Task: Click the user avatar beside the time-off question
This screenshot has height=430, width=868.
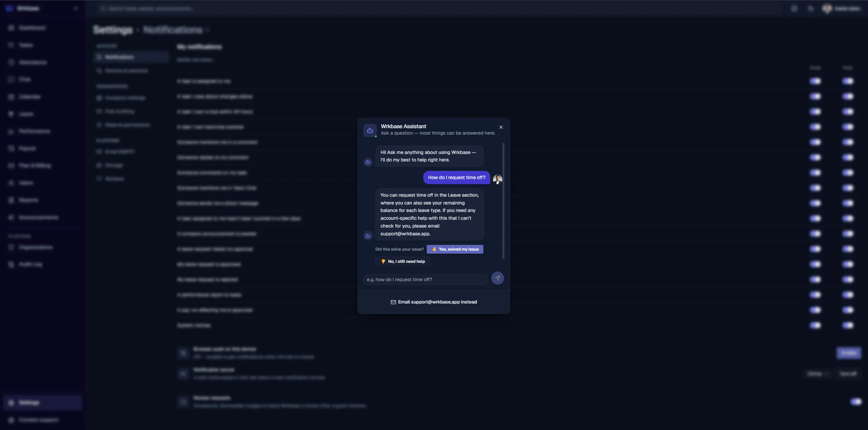Action: [x=498, y=179]
